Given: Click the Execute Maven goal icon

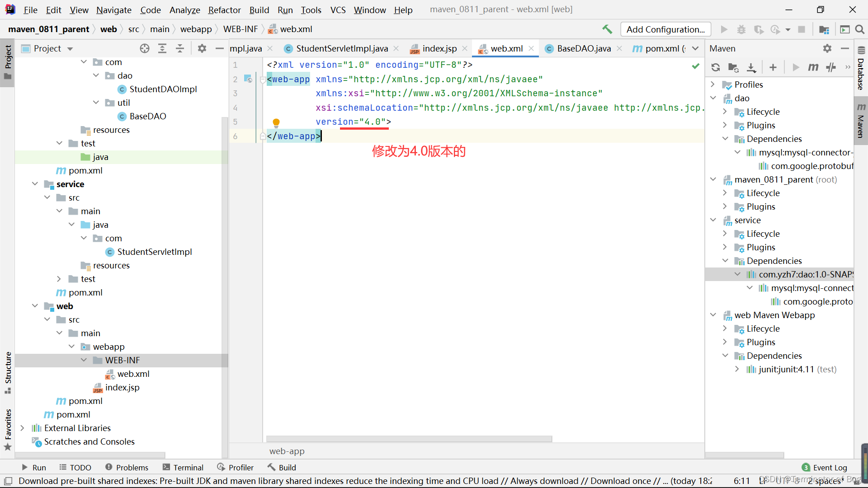Looking at the screenshot, I should click(812, 67).
